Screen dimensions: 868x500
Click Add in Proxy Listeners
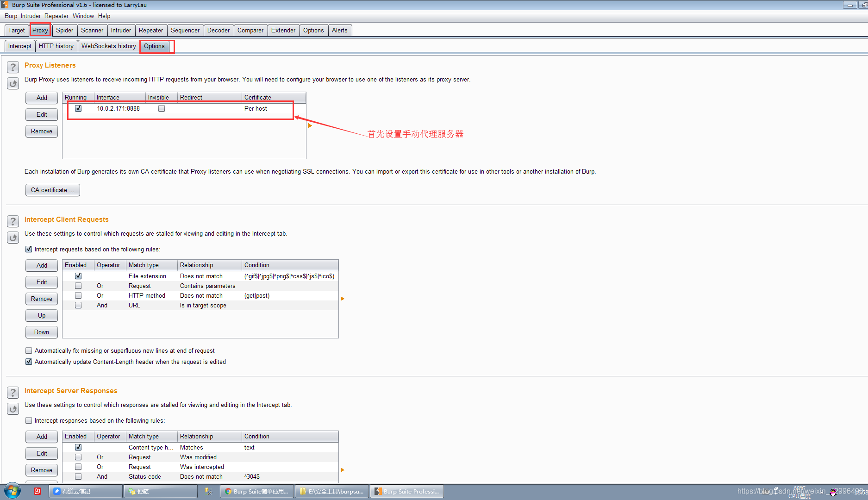[42, 98]
